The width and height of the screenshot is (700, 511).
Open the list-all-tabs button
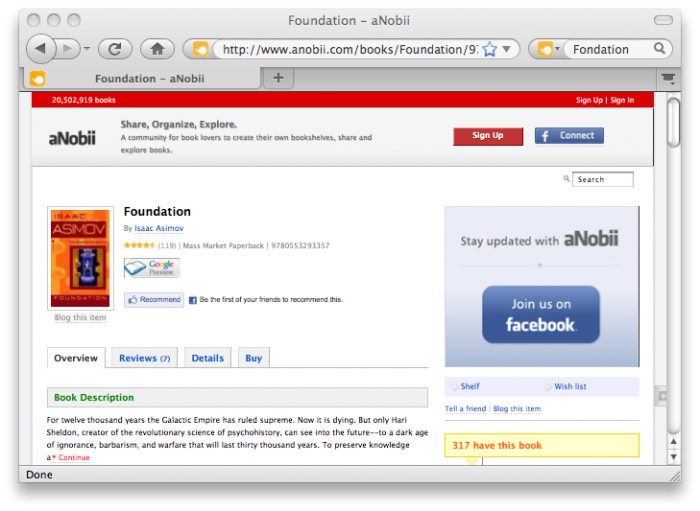coord(668,79)
